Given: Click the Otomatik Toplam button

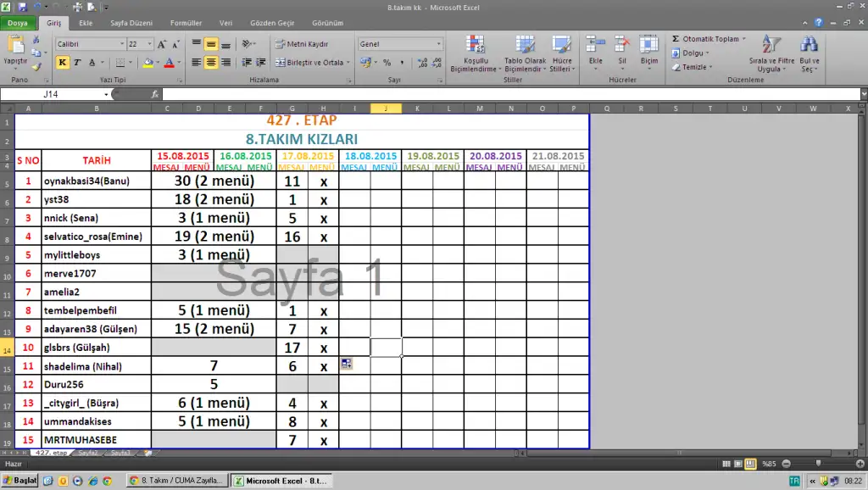Looking at the screenshot, I should tap(706, 39).
